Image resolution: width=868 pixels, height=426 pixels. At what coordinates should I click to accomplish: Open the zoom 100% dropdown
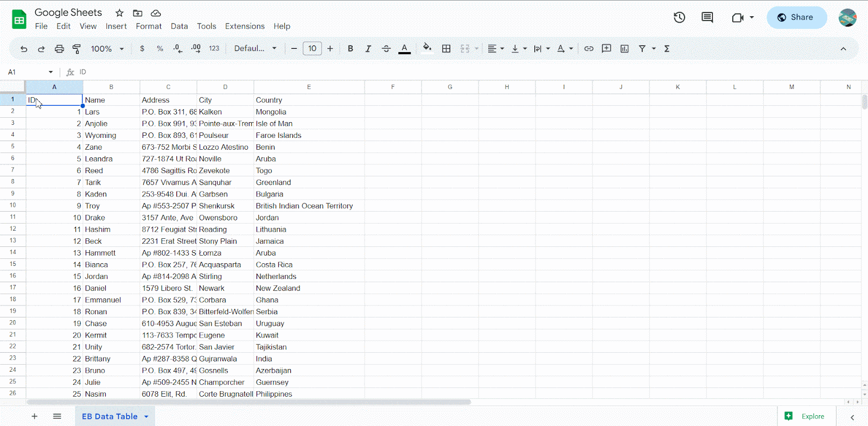[x=107, y=49]
